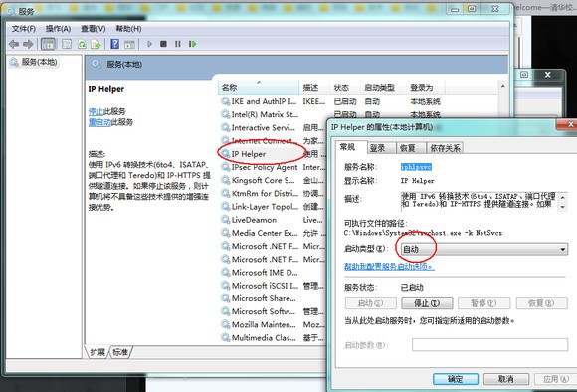Switch to the 扩展 view tab

tap(97, 352)
